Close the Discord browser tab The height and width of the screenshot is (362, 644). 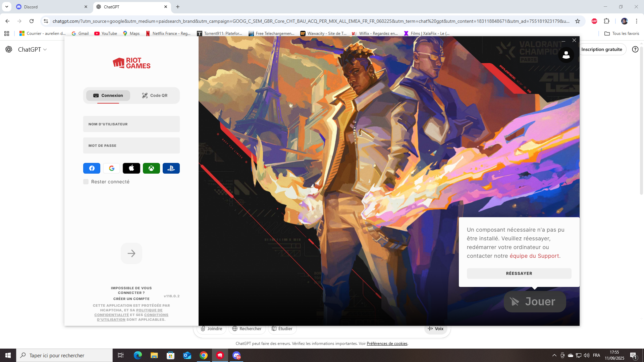[x=86, y=7]
